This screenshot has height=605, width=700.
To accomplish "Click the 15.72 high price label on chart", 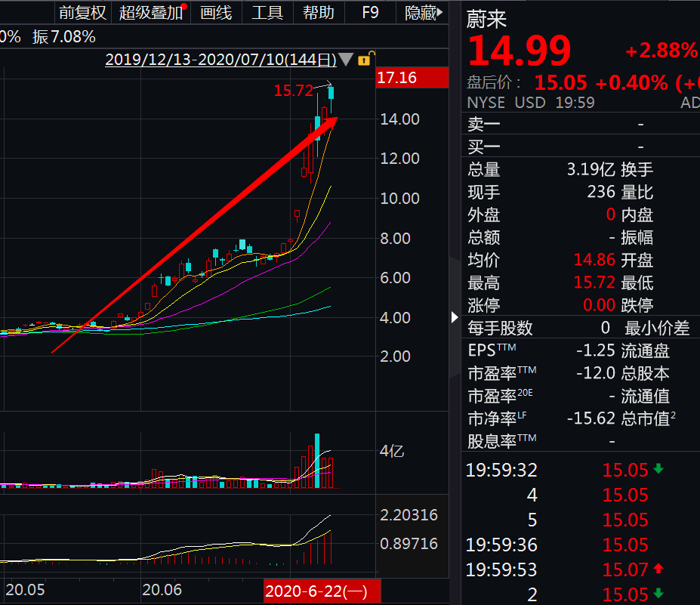I will tap(293, 91).
